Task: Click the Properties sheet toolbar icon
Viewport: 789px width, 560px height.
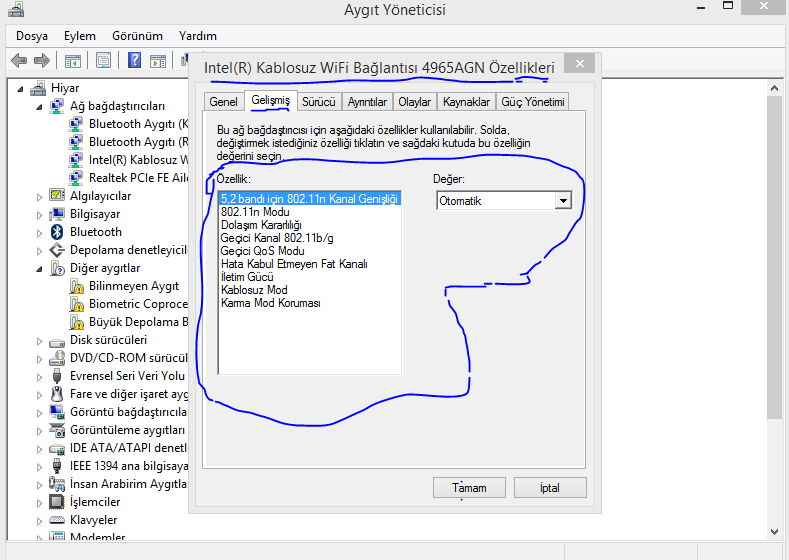Action: tap(103, 61)
